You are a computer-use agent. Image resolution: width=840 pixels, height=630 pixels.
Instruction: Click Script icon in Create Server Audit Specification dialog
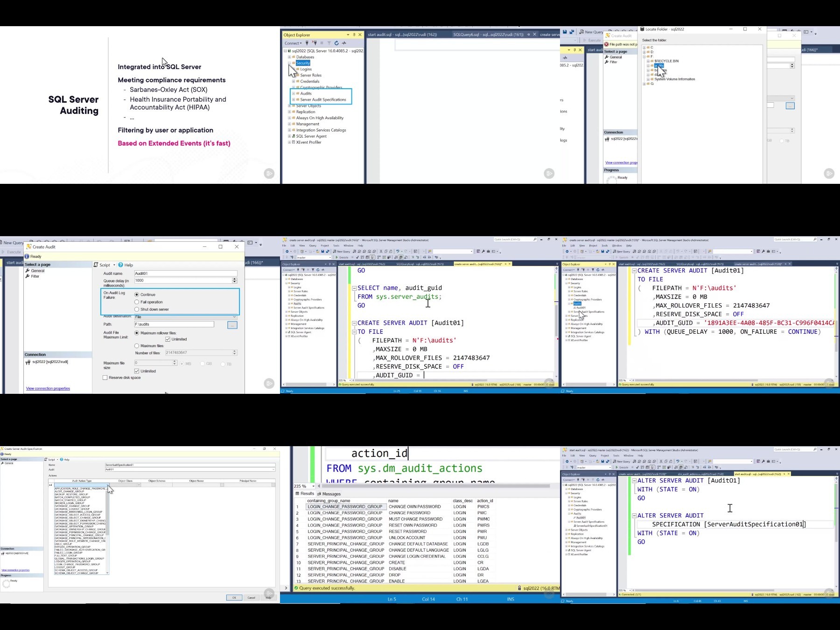tap(46, 460)
